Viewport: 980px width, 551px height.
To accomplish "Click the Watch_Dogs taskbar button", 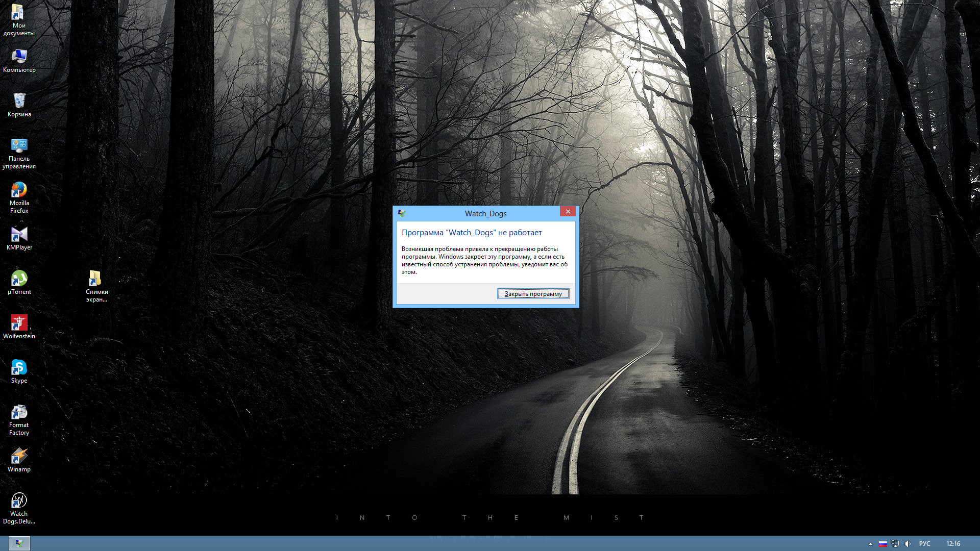I will tap(19, 543).
